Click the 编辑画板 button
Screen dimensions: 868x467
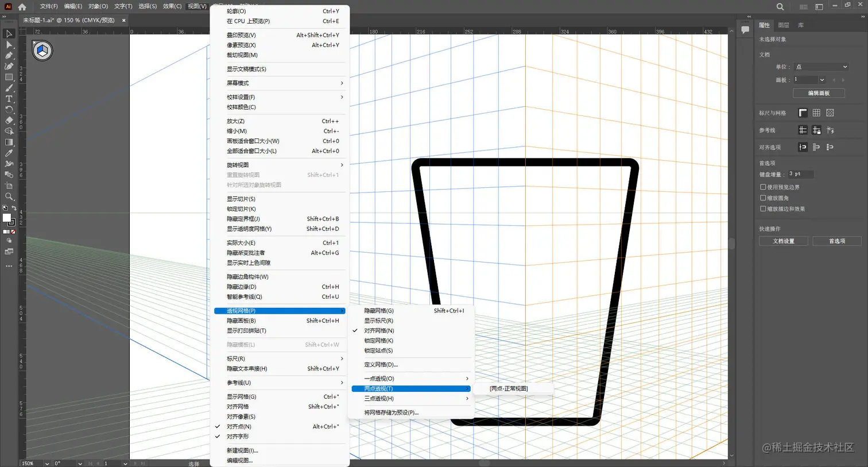coord(819,93)
